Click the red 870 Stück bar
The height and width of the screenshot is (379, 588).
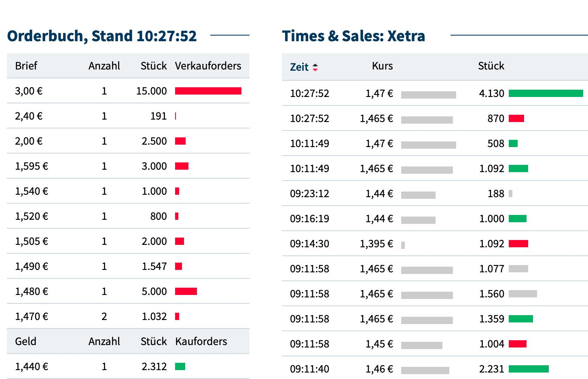click(x=516, y=118)
